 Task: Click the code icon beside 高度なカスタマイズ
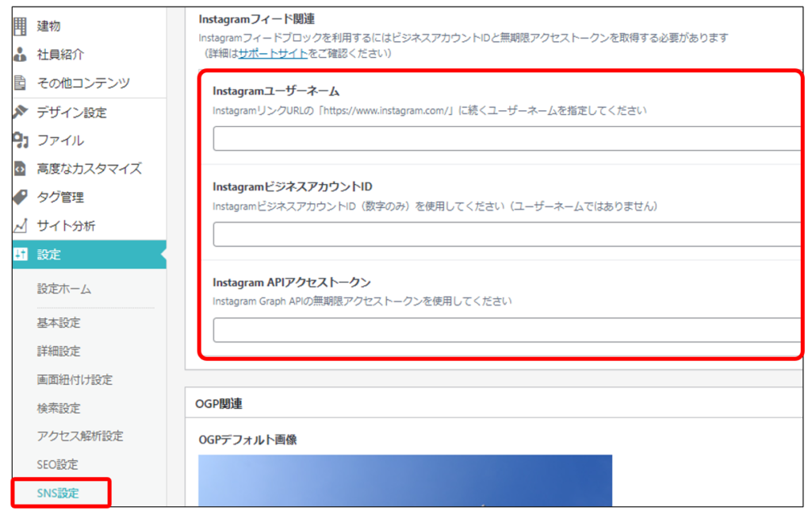click(x=21, y=169)
